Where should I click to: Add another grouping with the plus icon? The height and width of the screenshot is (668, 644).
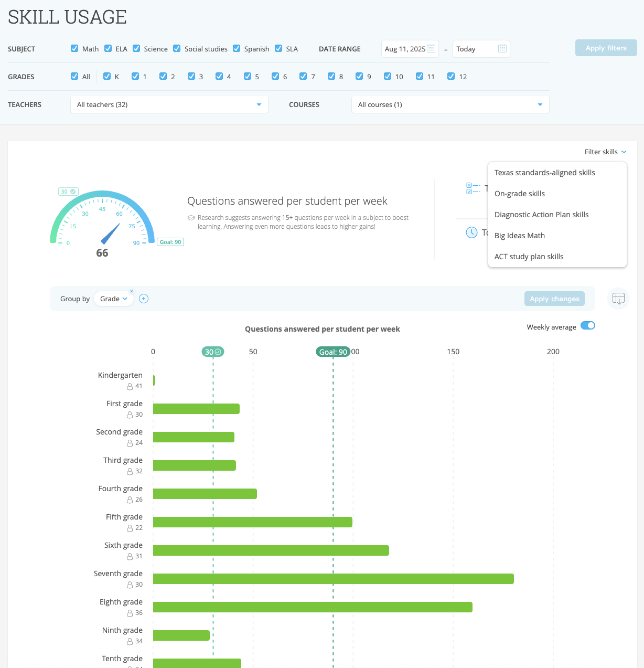pos(144,299)
